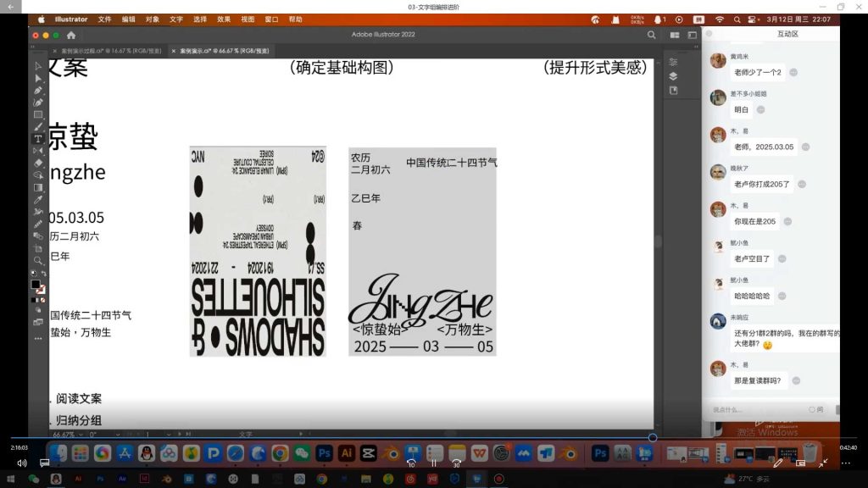
Task: Open the Properties panel icon
Action: (673, 62)
